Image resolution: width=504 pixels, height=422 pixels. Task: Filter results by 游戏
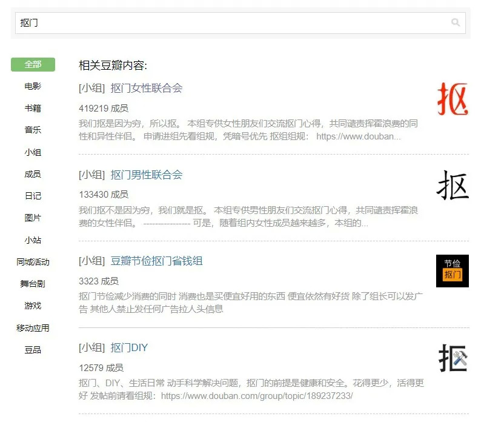click(33, 306)
